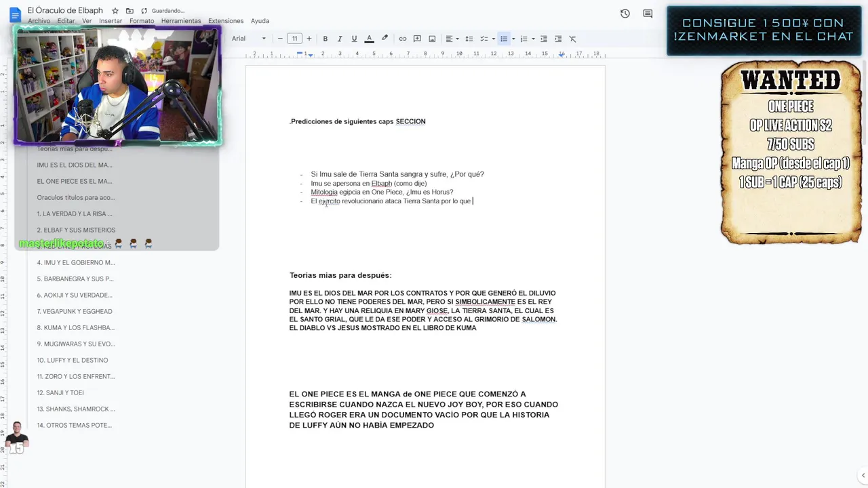Select outline '13. SHANKS, SHAMROCK ...'

[x=76, y=409]
